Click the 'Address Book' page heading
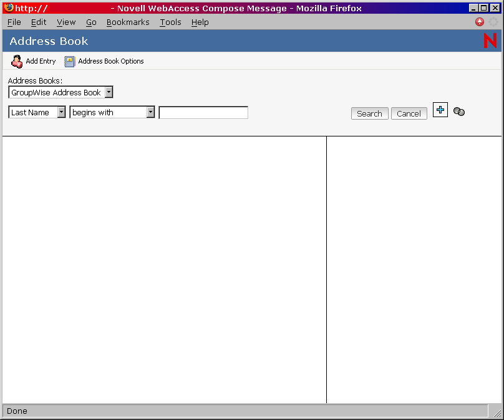Image resolution: width=504 pixels, height=420 pixels. [49, 41]
